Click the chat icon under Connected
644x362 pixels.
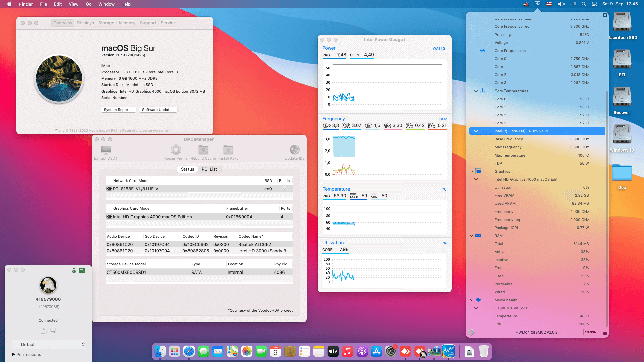[x=53, y=330]
